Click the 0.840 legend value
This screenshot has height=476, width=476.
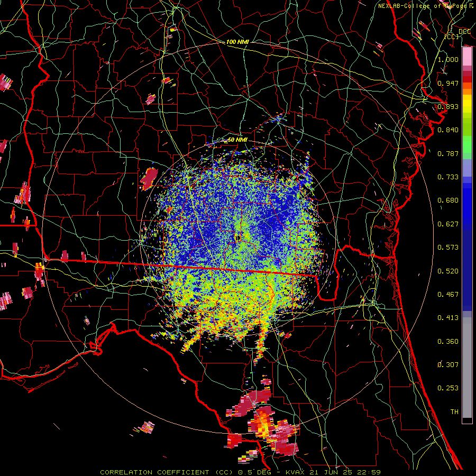click(448, 130)
